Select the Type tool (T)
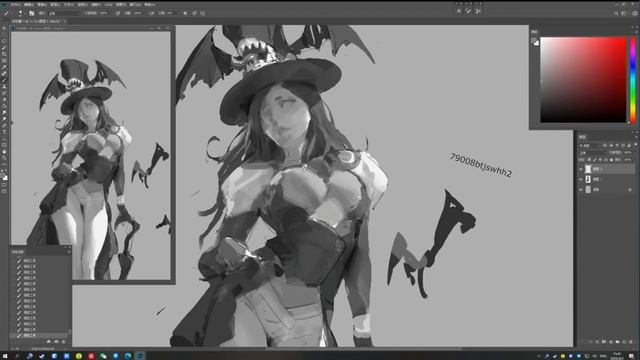 4,131
